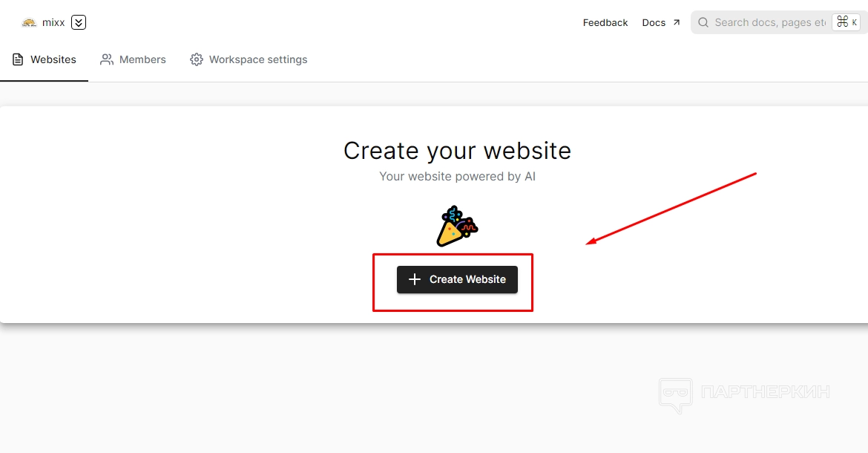Open the Docs external link

(661, 23)
